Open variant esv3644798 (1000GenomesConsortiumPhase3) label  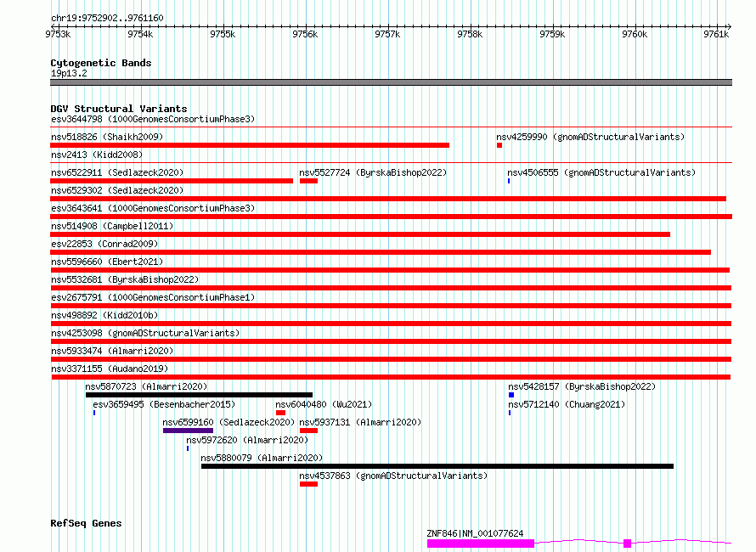coord(153,119)
